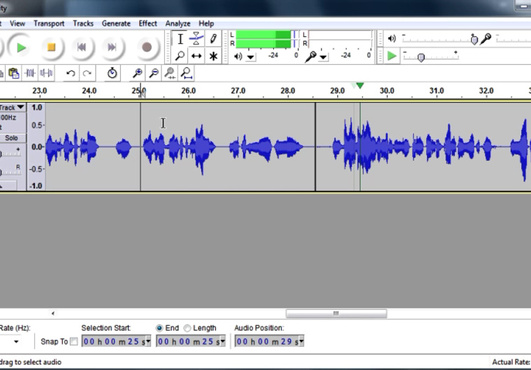
Task: Click the Audio Position time field
Action: tap(269, 342)
